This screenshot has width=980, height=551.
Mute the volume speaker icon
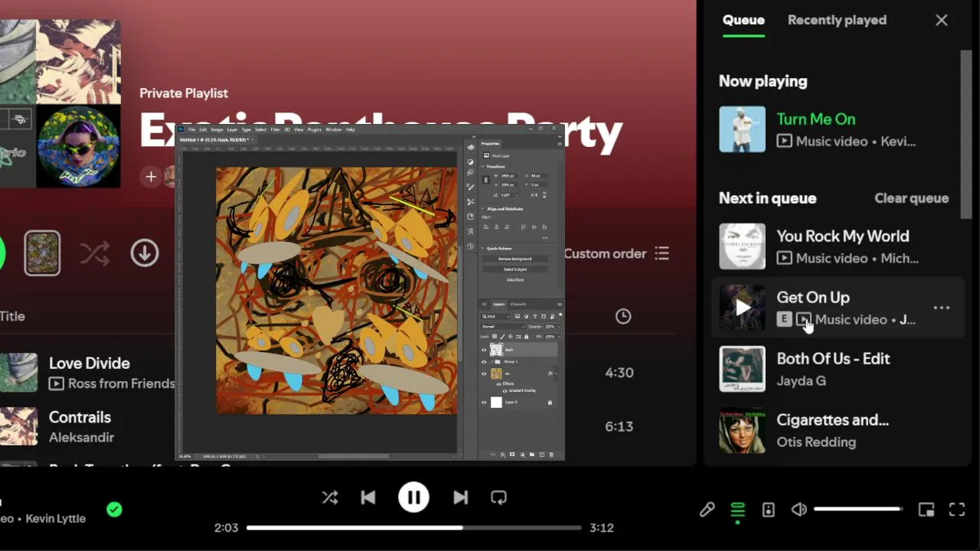(799, 510)
